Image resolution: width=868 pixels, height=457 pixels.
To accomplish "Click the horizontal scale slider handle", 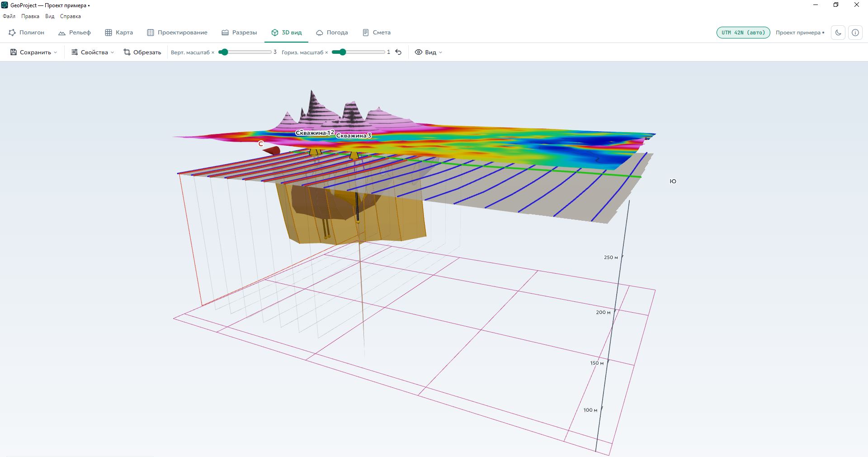I will pos(342,52).
